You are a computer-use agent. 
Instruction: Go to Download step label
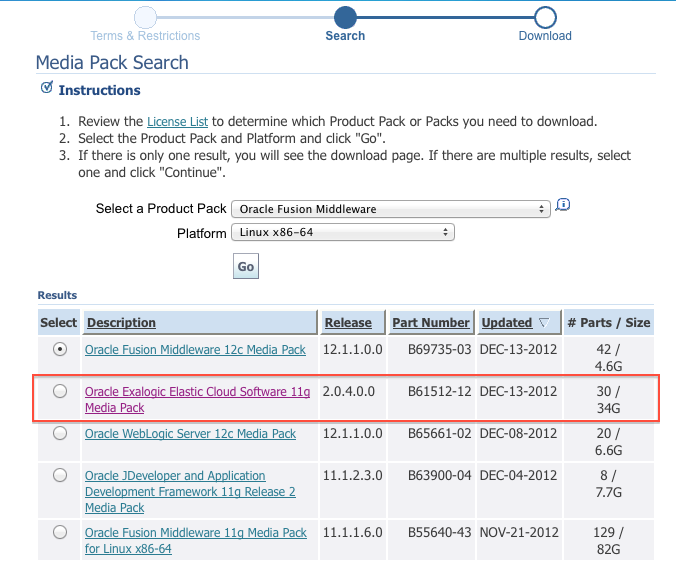tap(545, 36)
